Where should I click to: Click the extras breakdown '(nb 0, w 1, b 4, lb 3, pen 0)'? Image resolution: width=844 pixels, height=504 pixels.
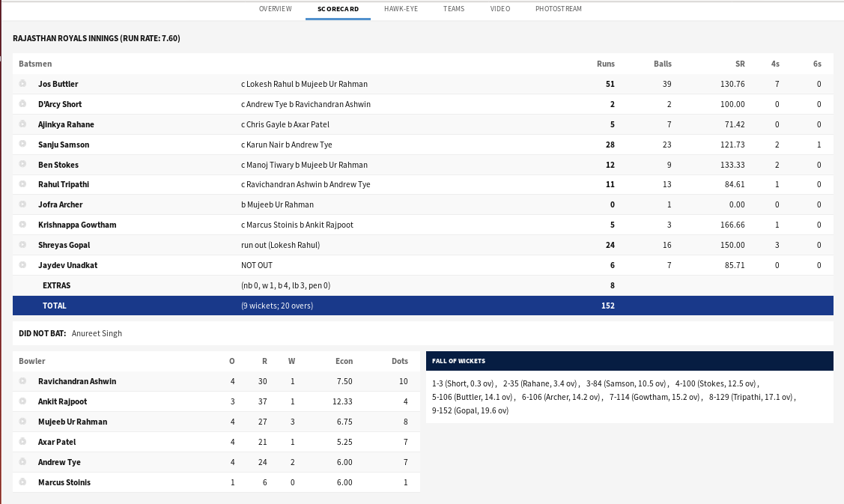tap(286, 285)
